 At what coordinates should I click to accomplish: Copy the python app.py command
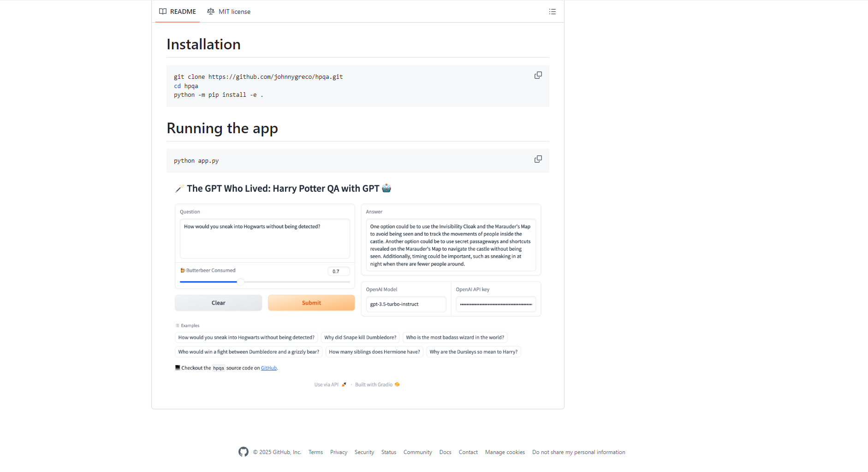tap(538, 159)
